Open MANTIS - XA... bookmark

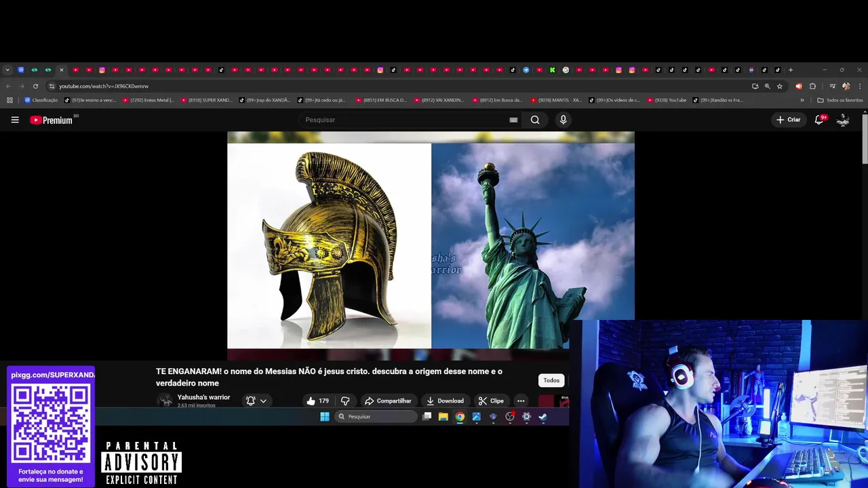click(x=557, y=100)
